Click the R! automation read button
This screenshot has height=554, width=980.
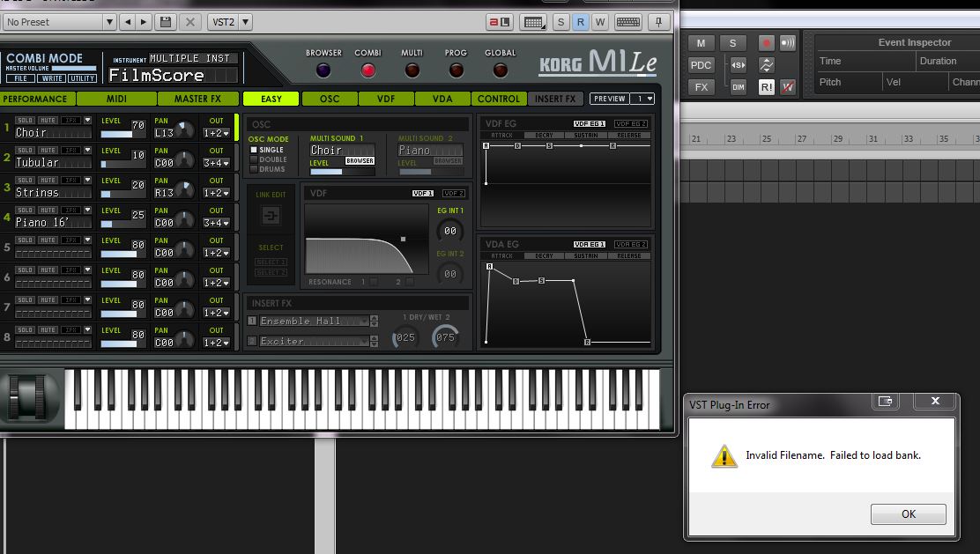[x=766, y=87]
